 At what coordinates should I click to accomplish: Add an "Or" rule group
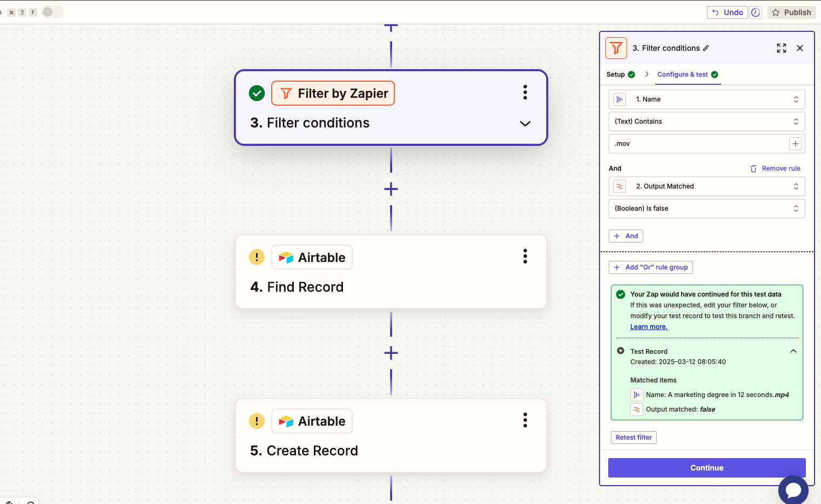[x=651, y=267]
